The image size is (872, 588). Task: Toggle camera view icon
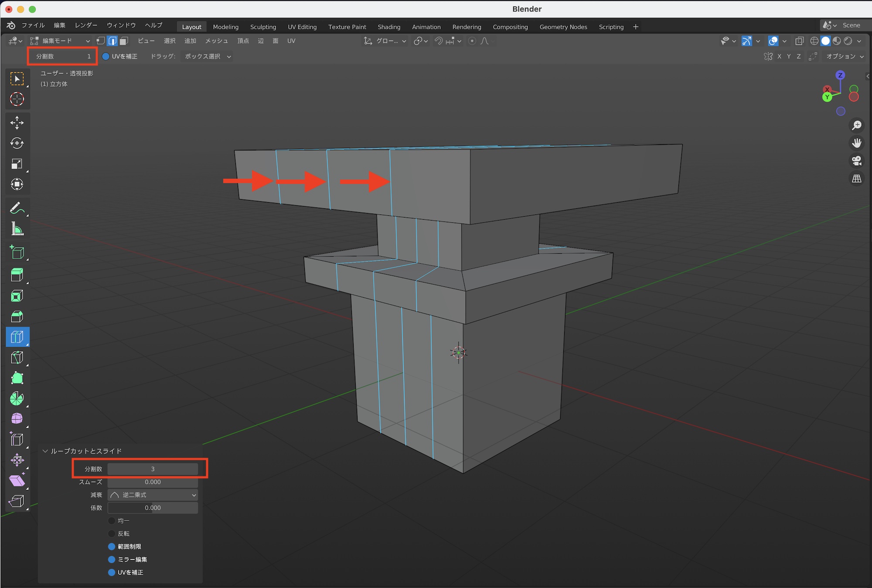pyautogui.click(x=857, y=161)
